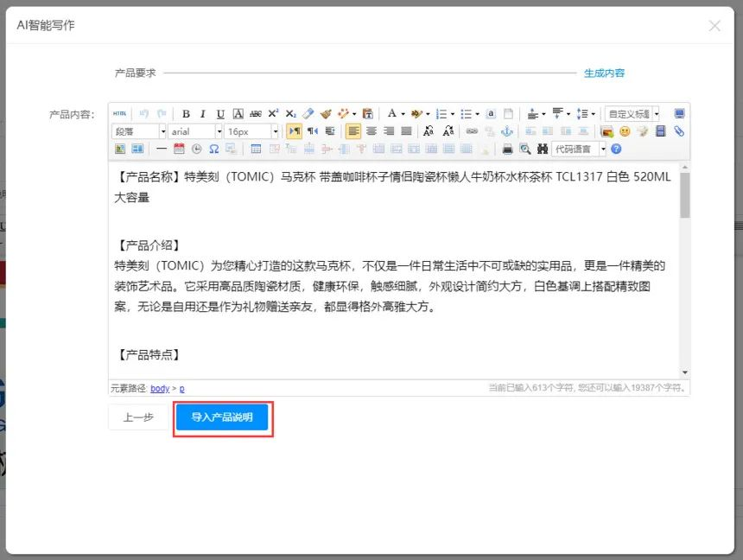The width and height of the screenshot is (743, 560).
Task: Expand the line height options arrow
Action: coord(593,114)
